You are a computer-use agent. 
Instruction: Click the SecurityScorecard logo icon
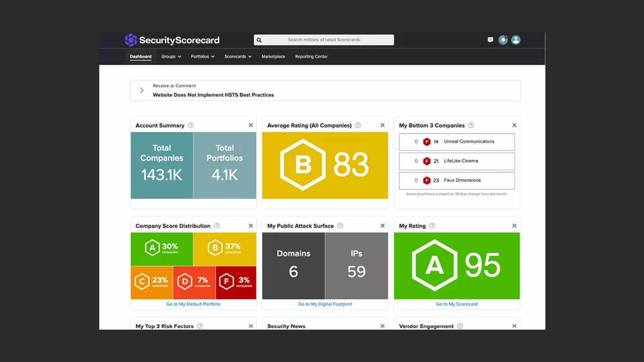point(131,40)
